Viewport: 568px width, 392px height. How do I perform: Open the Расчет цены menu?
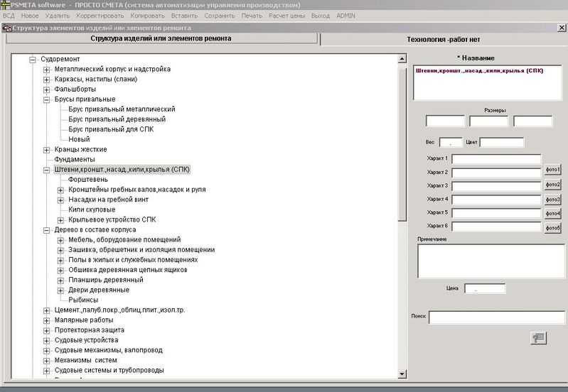tap(287, 15)
